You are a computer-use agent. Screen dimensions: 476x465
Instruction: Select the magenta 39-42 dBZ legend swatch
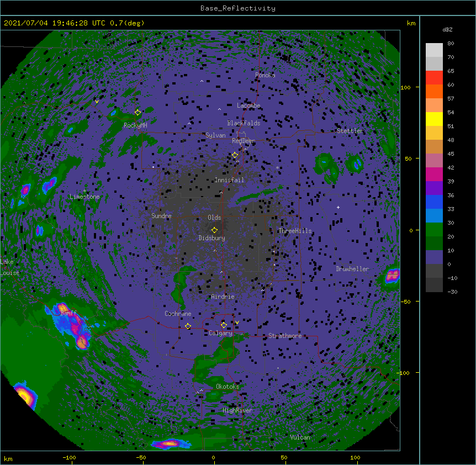tap(434, 174)
